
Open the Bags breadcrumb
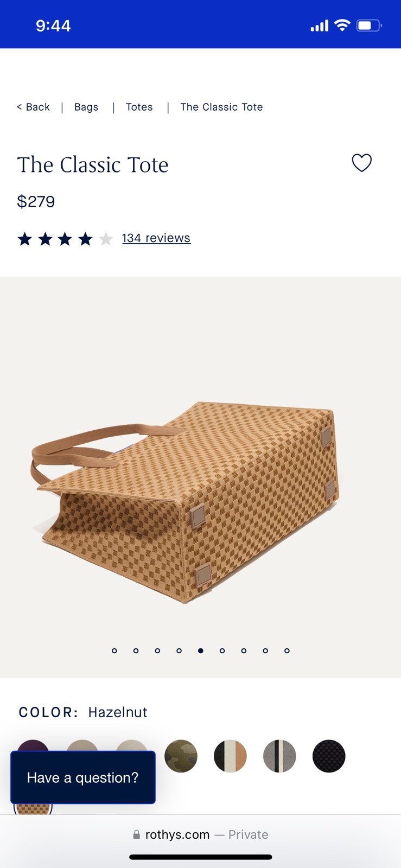(86, 107)
